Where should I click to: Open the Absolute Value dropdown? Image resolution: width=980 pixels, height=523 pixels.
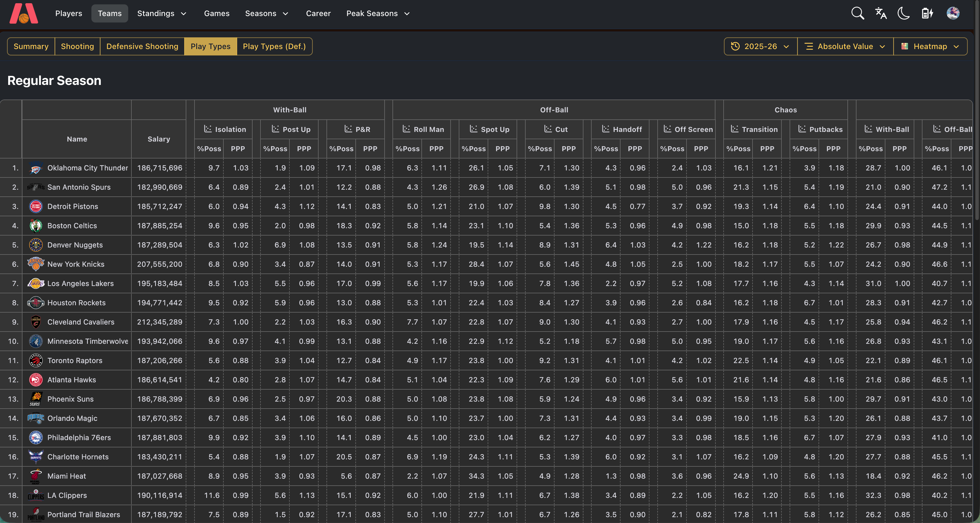[845, 46]
